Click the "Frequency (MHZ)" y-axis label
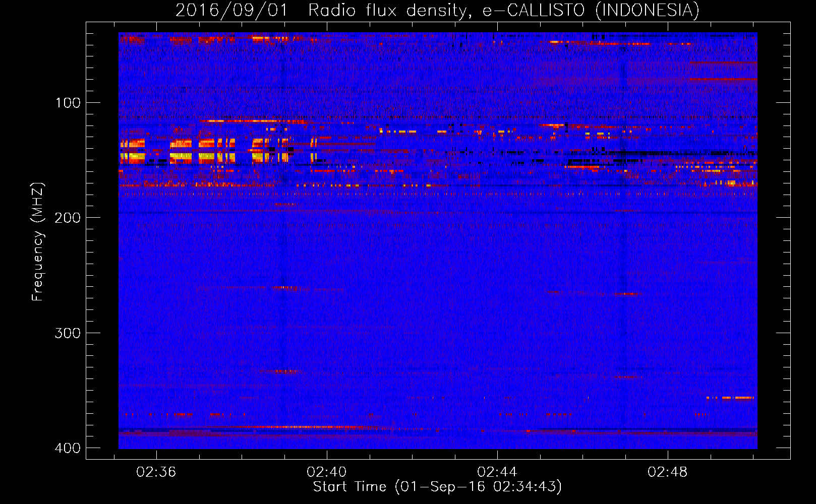The image size is (816, 504). [38, 241]
